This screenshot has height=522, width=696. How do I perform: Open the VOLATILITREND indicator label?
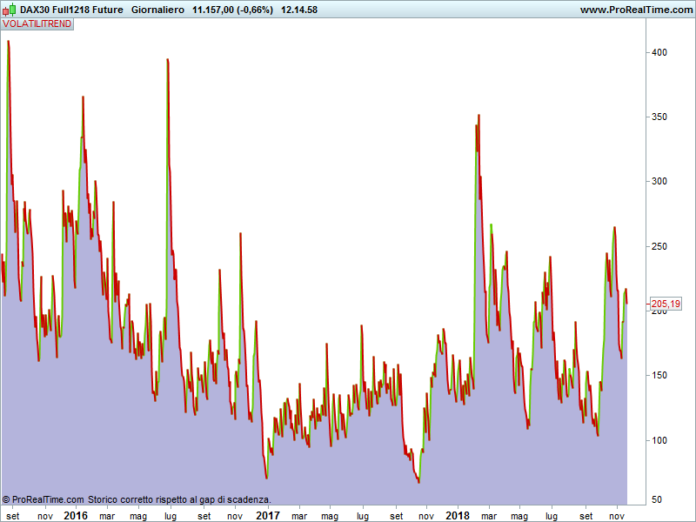tap(37, 24)
